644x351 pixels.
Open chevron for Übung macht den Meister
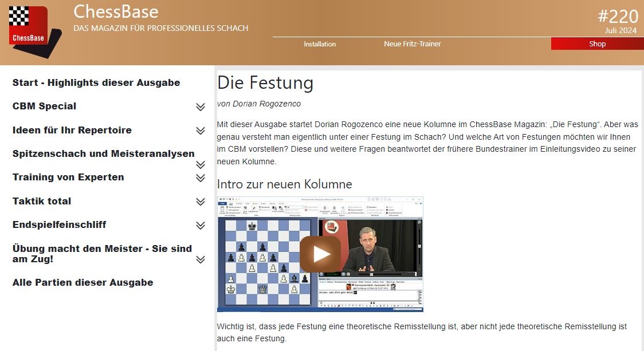click(x=201, y=259)
